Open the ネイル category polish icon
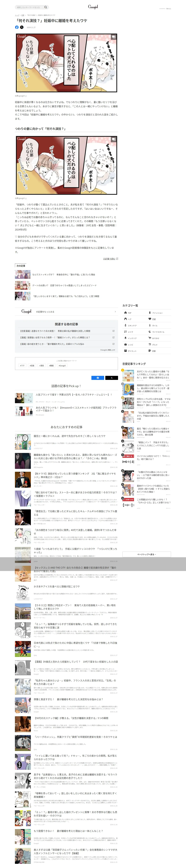Screen dimensions: 186x868 [150, 325]
